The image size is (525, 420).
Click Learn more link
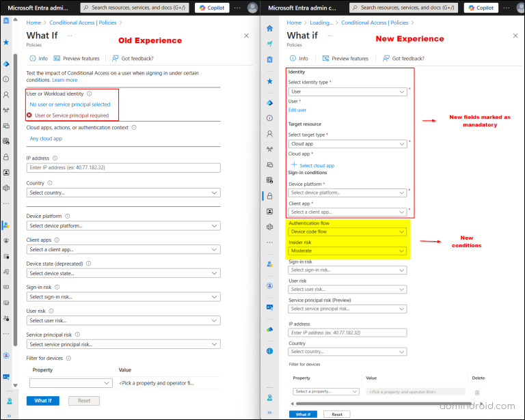(x=65, y=81)
